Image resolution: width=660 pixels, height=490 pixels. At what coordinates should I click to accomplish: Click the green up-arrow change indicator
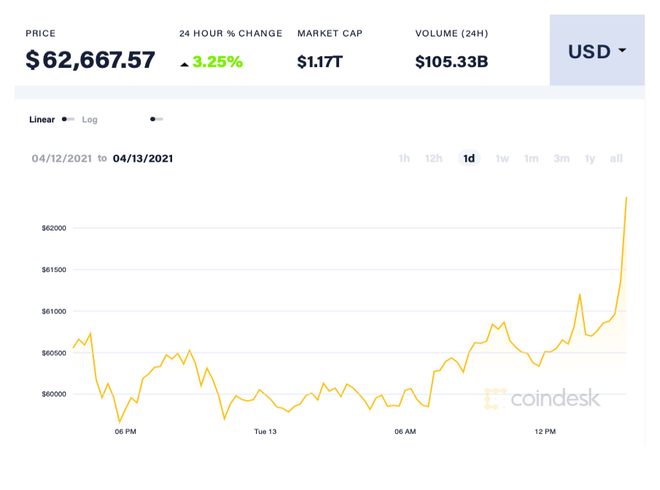pyautogui.click(x=184, y=63)
